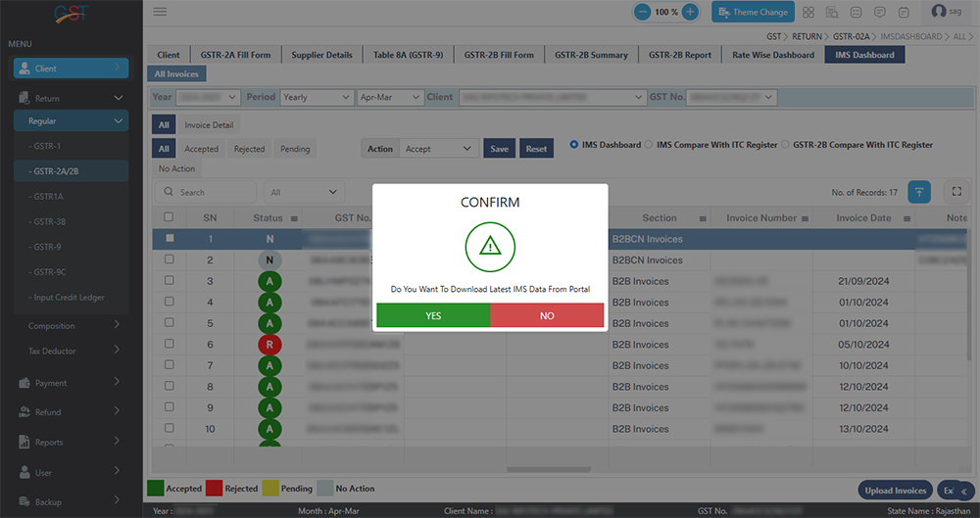Select the IMS Dashboard radio button
The width and height of the screenshot is (980, 518).
[x=574, y=145]
